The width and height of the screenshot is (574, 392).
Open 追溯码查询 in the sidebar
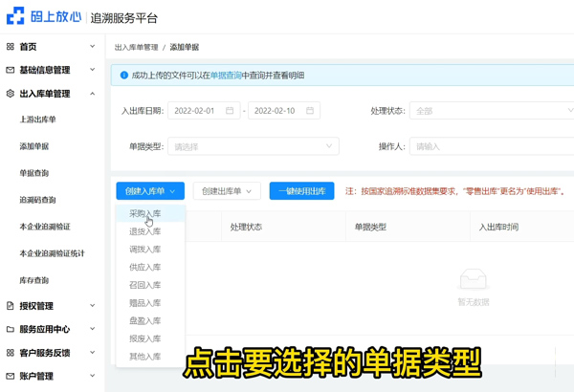38,200
